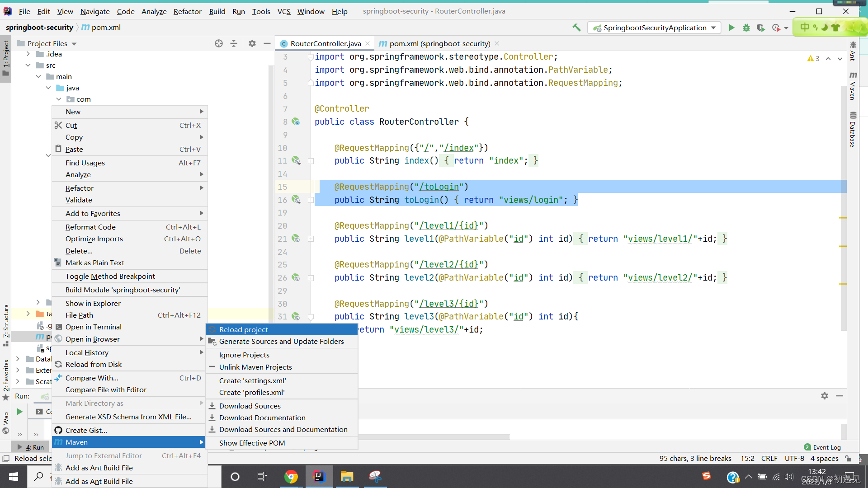Go to previous highlighted error arrow

pos(828,59)
